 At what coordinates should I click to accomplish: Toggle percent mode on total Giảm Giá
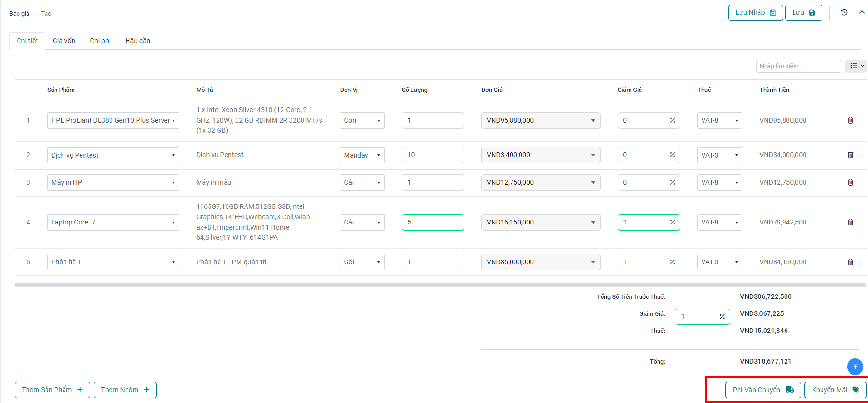point(722,317)
